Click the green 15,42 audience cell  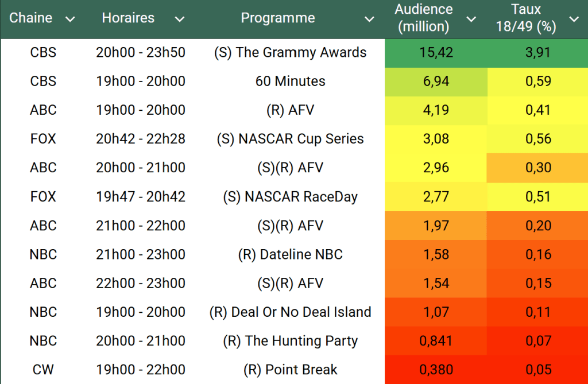pos(436,53)
